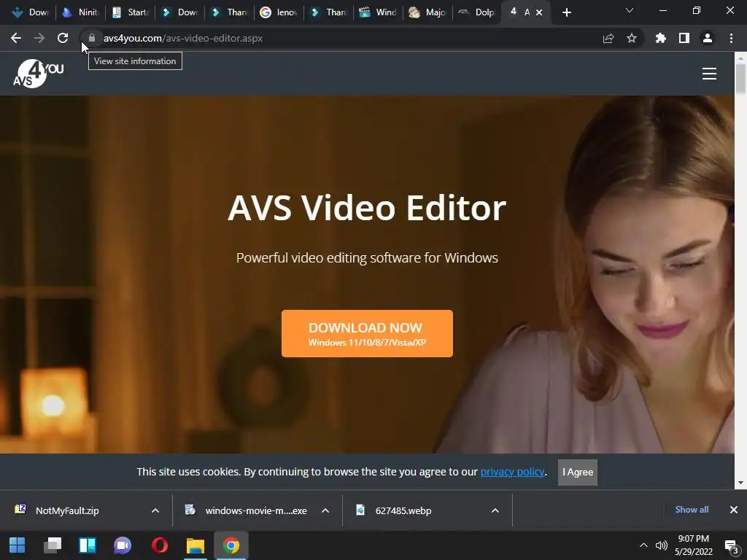Open the privacy policy link
The width and height of the screenshot is (747, 560).
point(512,472)
